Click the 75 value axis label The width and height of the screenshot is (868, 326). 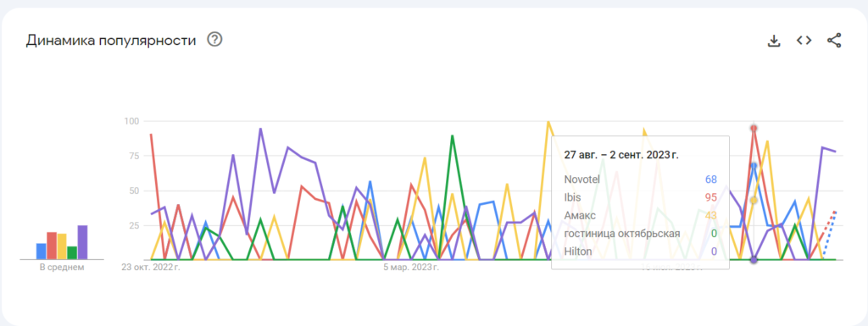pos(135,156)
